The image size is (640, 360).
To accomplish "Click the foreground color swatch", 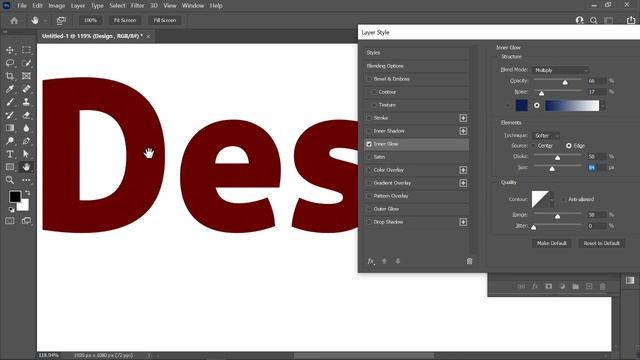I will pyautogui.click(x=15, y=197).
